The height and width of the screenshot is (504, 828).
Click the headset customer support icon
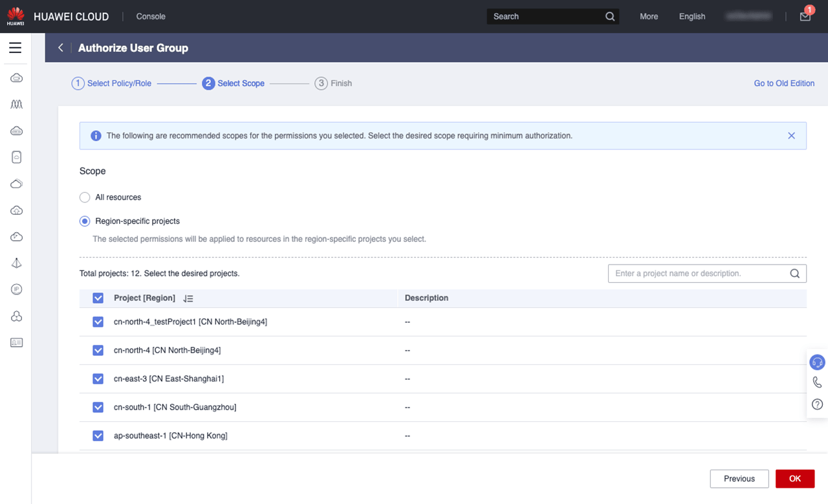pos(817,362)
